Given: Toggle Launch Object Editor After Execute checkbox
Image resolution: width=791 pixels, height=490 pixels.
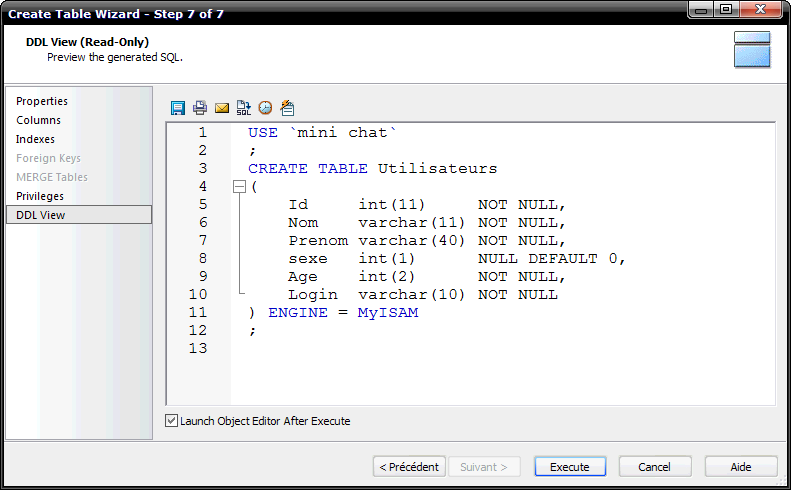Looking at the screenshot, I should [172, 421].
